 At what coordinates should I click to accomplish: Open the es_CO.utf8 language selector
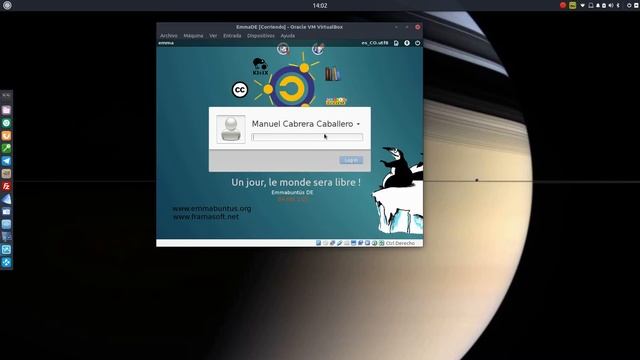point(375,42)
